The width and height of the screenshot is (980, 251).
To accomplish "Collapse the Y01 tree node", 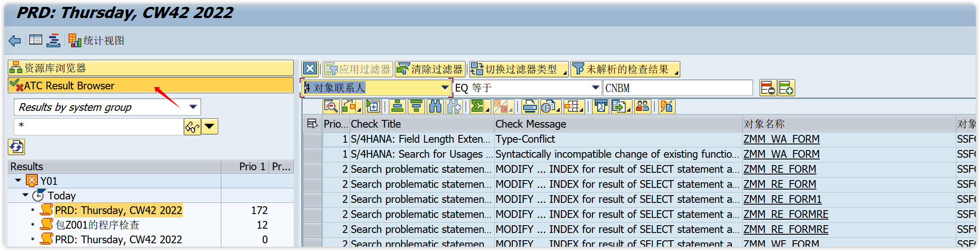I will click(x=18, y=181).
